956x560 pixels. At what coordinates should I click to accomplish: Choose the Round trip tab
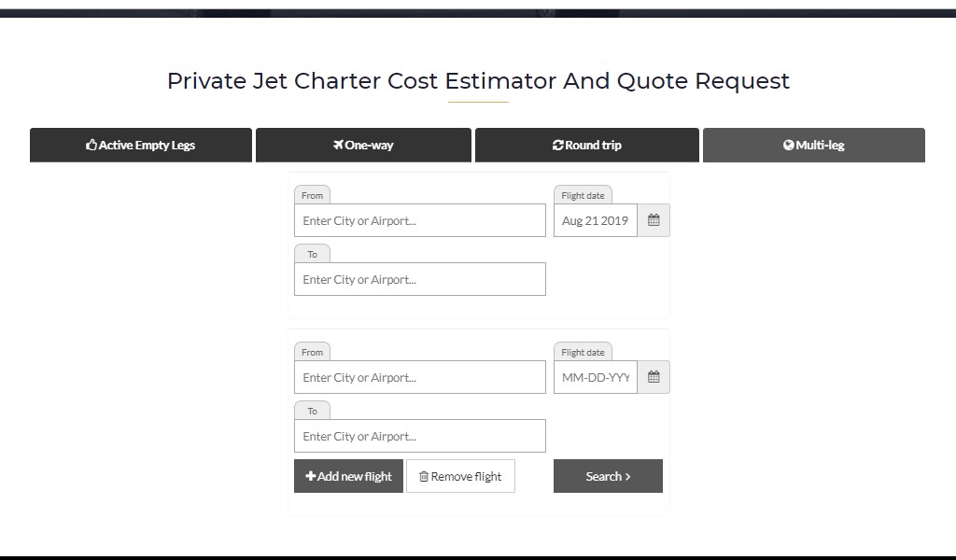click(587, 146)
